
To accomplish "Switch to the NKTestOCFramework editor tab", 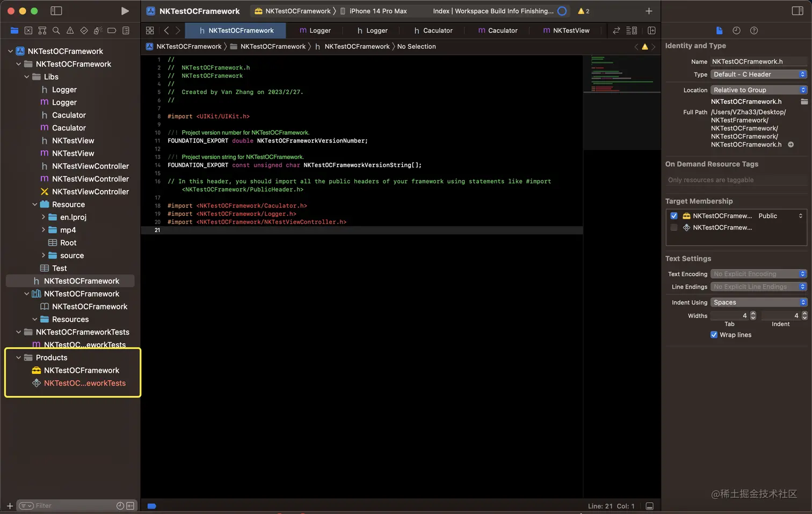I will click(x=236, y=31).
